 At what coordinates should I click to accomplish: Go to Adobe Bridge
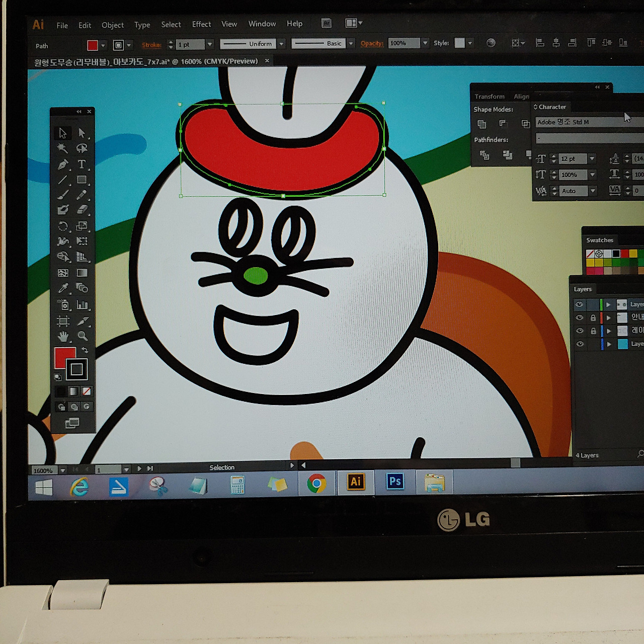[x=327, y=23]
